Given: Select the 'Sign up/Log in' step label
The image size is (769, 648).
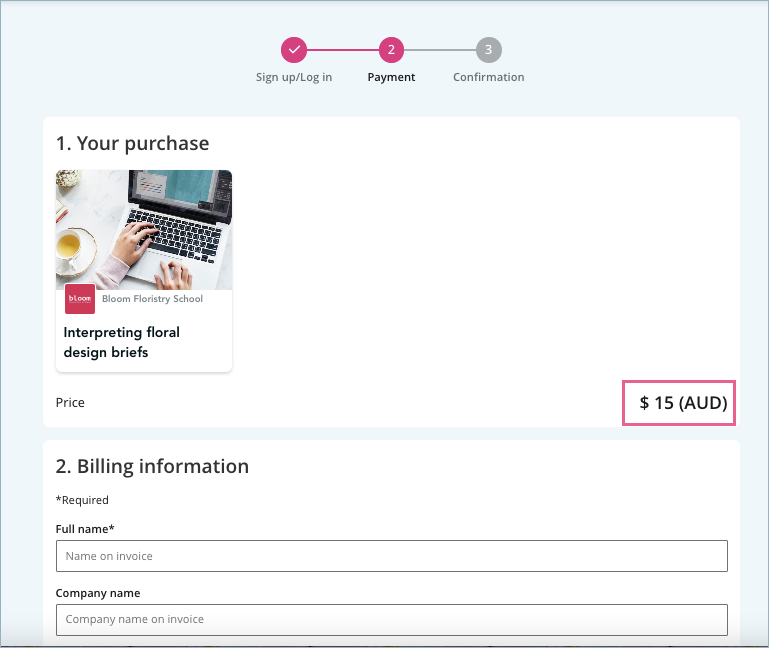Looking at the screenshot, I should (294, 78).
